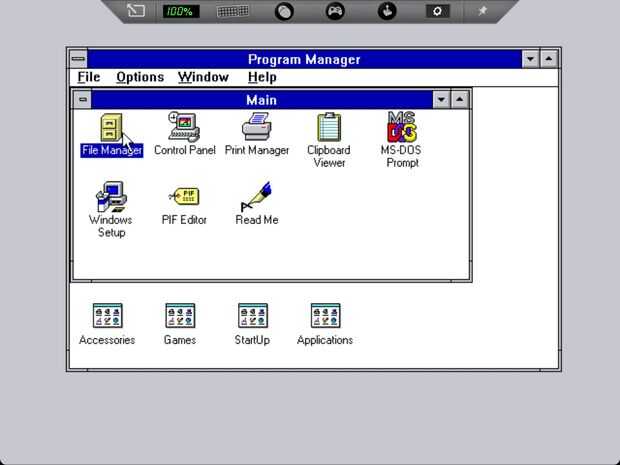
Task: Click the emulator gamepad icon
Action: tap(335, 11)
